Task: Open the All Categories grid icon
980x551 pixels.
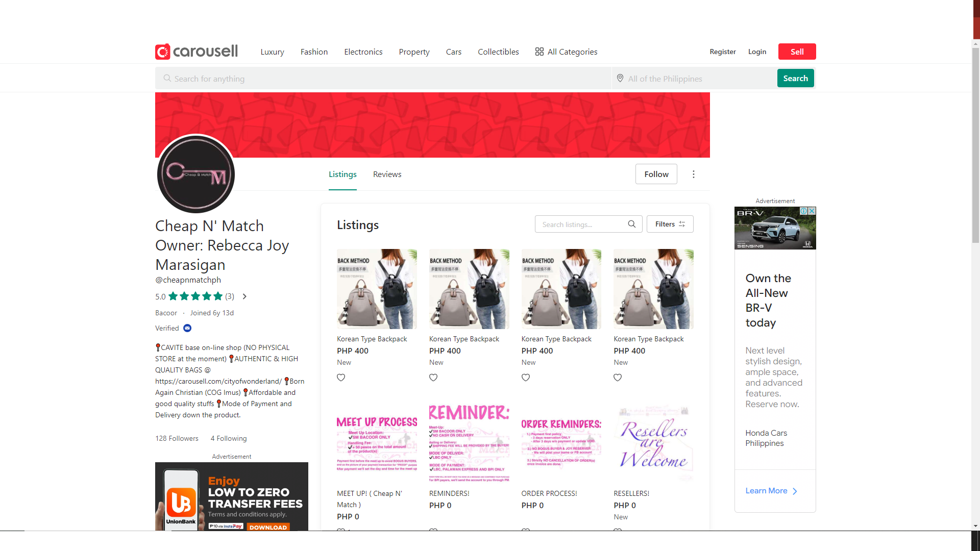Action: pyautogui.click(x=539, y=52)
